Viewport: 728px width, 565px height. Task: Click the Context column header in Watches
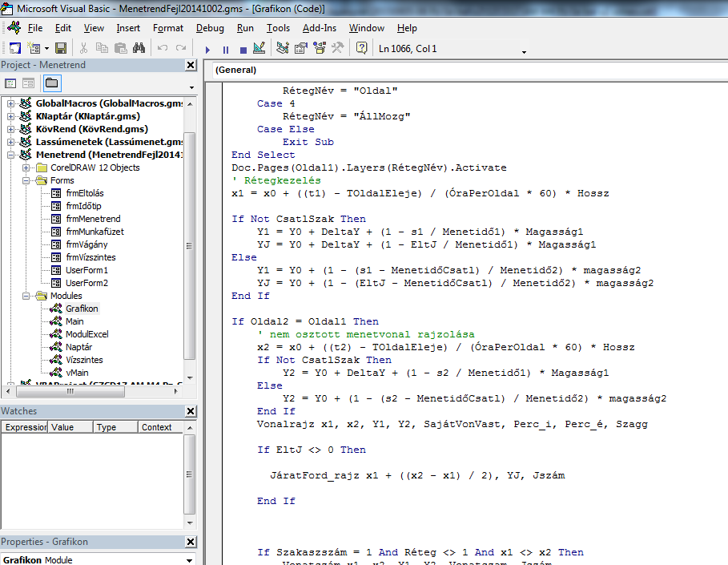click(161, 427)
